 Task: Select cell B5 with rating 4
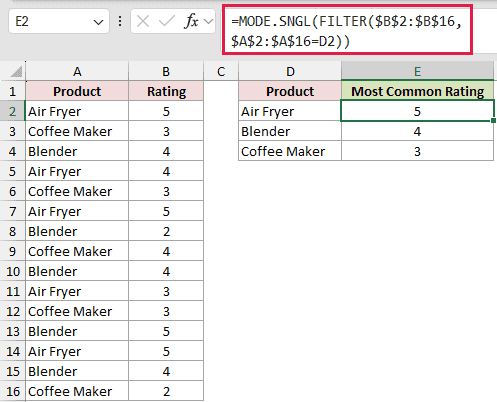(x=166, y=171)
